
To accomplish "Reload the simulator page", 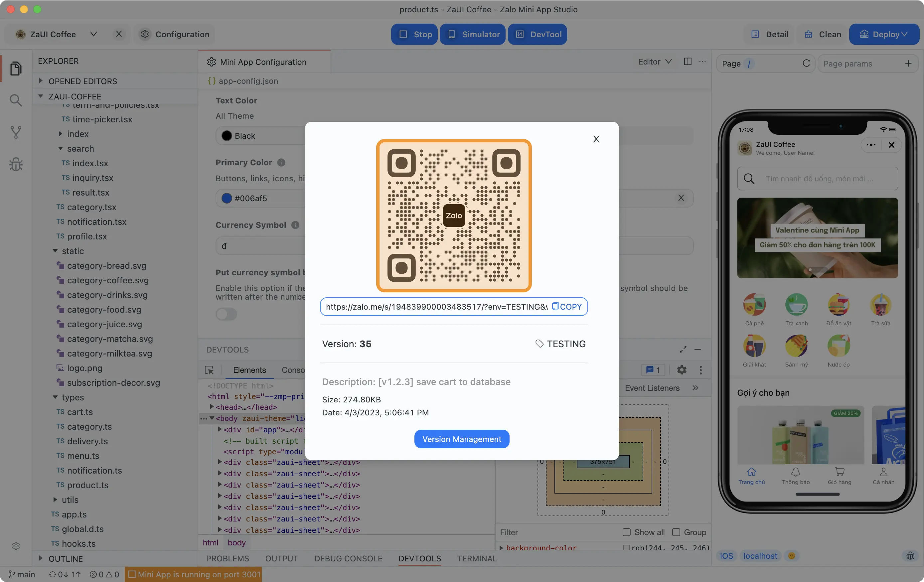I will [806, 63].
